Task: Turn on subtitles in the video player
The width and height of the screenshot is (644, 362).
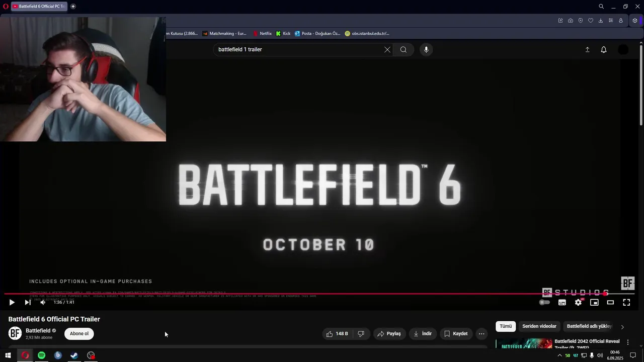Action: coord(562,302)
